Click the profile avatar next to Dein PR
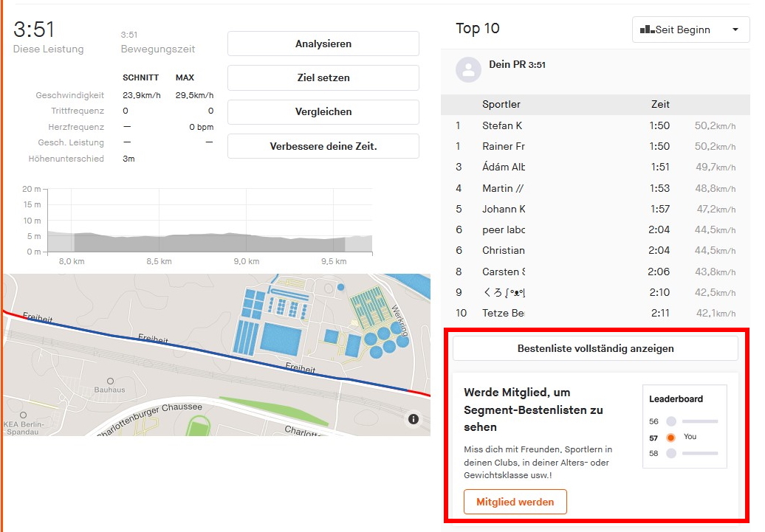Viewport: 765px width, 532px height. (x=468, y=70)
